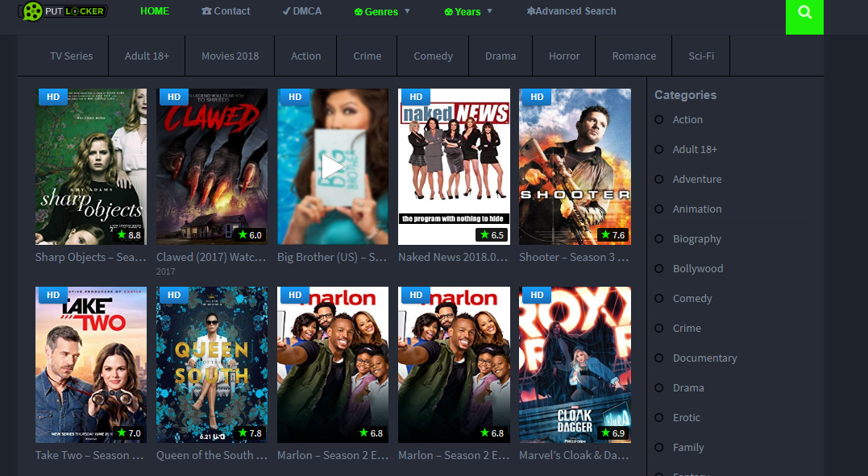The width and height of the screenshot is (868, 476).
Task: Select the Adventure category bullet
Action: click(x=658, y=180)
